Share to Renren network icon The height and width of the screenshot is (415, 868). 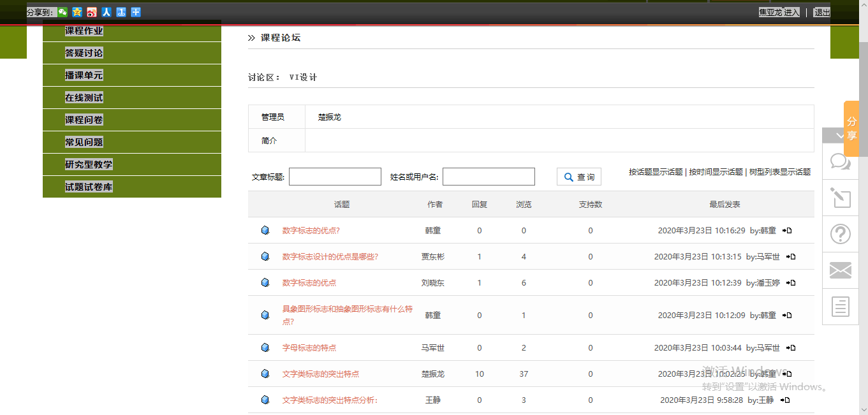(x=107, y=12)
